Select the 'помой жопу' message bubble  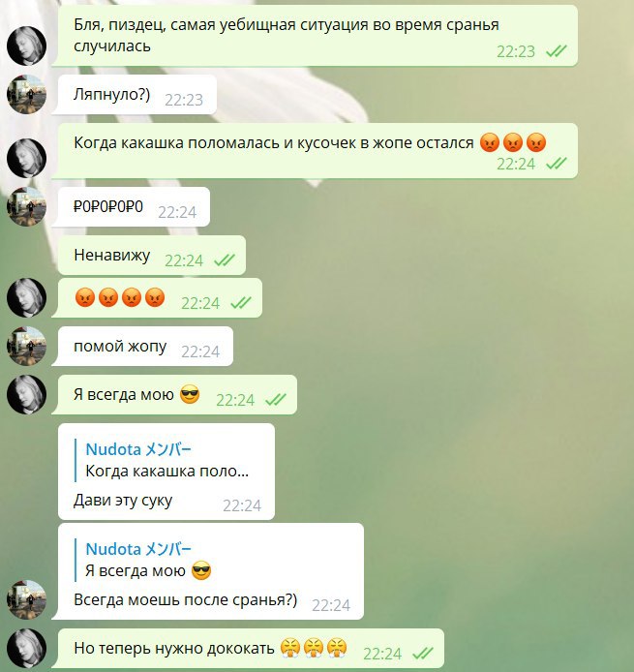click(x=145, y=346)
